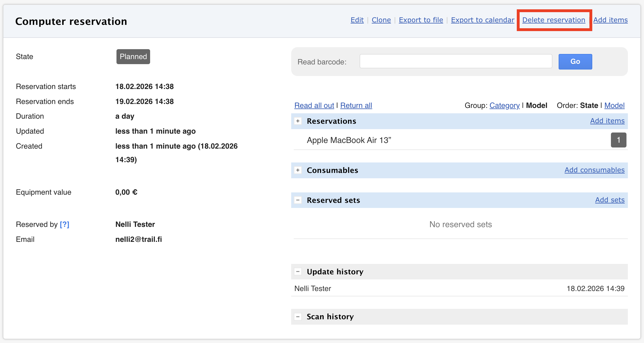This screenshot has height=343, width=644.
Task: Click the MacBook quantity badge 1
Action: 618,140
